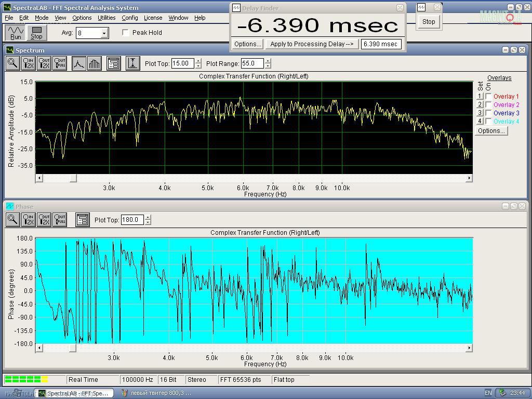Turn on Overlay 1 checkbox
Screen dimensions: 532x399
pyautogui.click(x=488, y=96)
